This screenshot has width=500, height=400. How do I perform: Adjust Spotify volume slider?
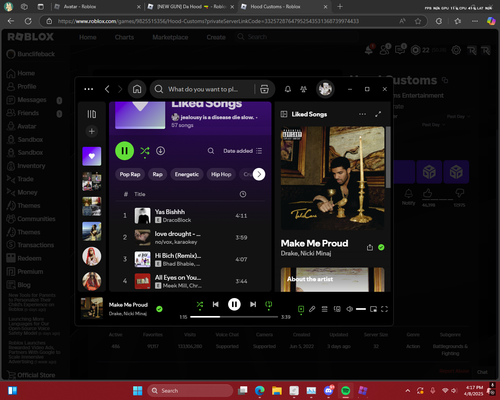point(361,309)
